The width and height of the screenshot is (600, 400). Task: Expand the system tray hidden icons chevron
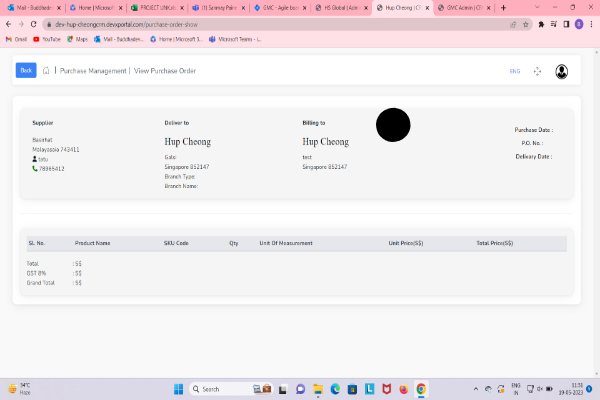(x=477, y=389)
